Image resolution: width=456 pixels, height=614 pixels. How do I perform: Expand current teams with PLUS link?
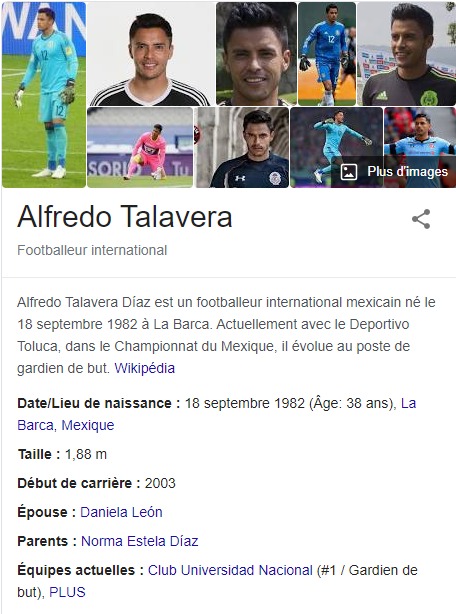click(x=67, y=592)
